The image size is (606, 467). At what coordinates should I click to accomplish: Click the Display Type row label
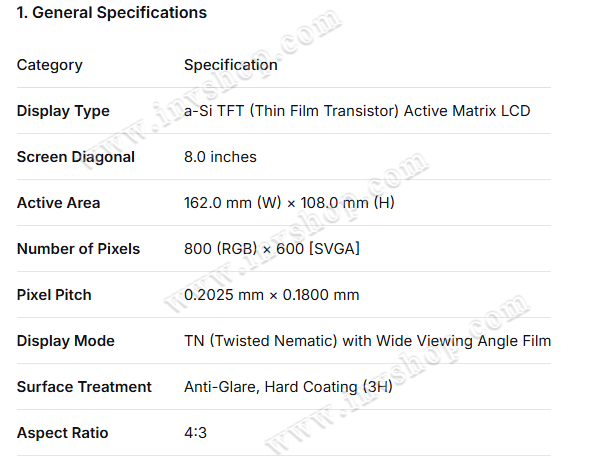coord(63,111)
